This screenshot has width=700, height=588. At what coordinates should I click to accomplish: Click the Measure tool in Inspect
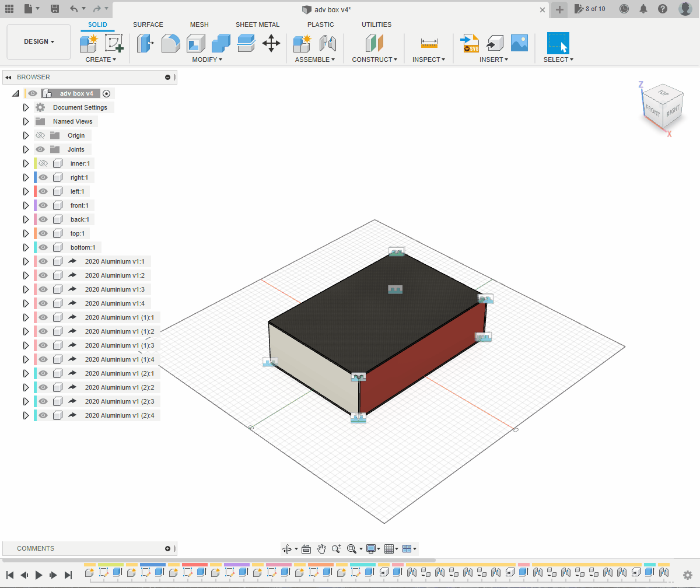point(429,43)
